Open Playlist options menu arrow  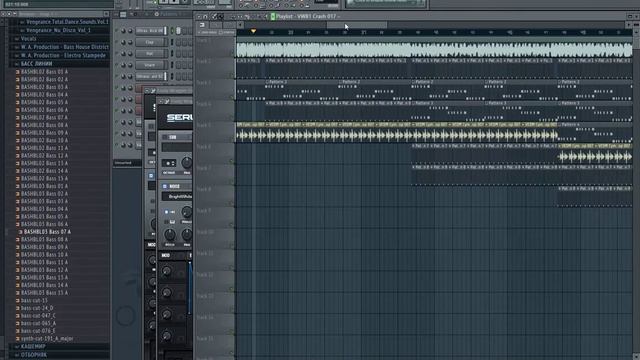coord(199,17)
